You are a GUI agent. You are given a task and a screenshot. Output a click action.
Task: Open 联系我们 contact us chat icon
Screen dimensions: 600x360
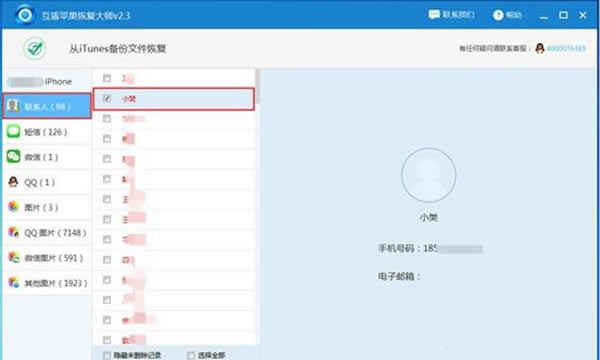pos(434,15)
